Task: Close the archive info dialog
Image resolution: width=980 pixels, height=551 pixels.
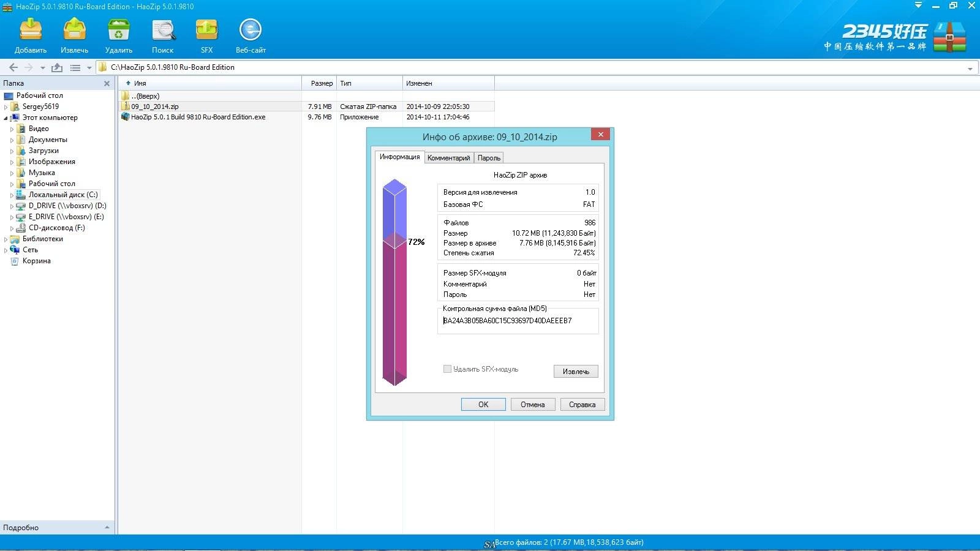Action: tap(600, 135)
